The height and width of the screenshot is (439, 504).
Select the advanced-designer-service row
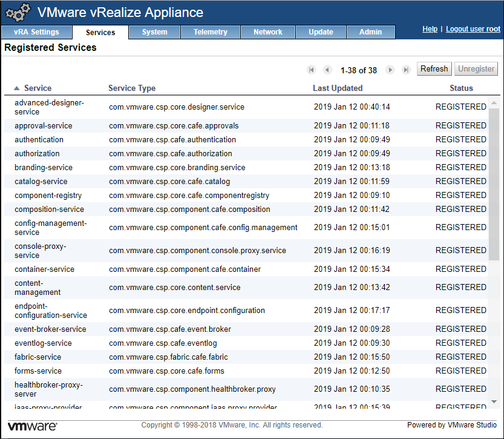click(246, 107)
